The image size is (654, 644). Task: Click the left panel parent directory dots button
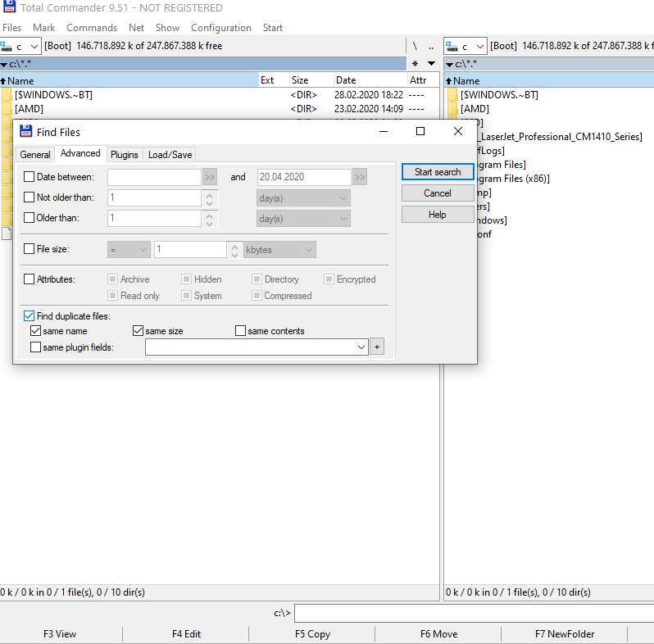(x=431, y=46)
